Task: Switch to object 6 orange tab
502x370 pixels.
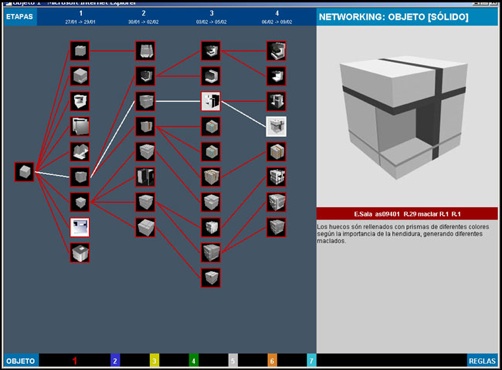Action: [272, 361]
